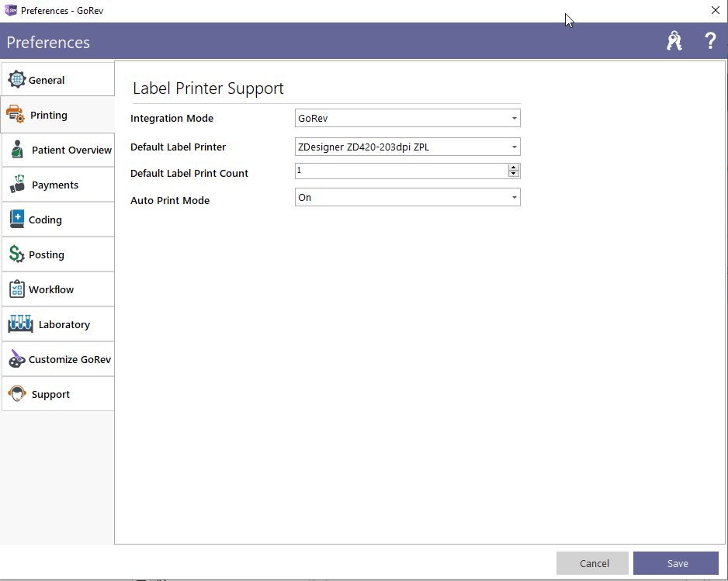
Task: Click the Coding book icon
Action: [17, 219]
